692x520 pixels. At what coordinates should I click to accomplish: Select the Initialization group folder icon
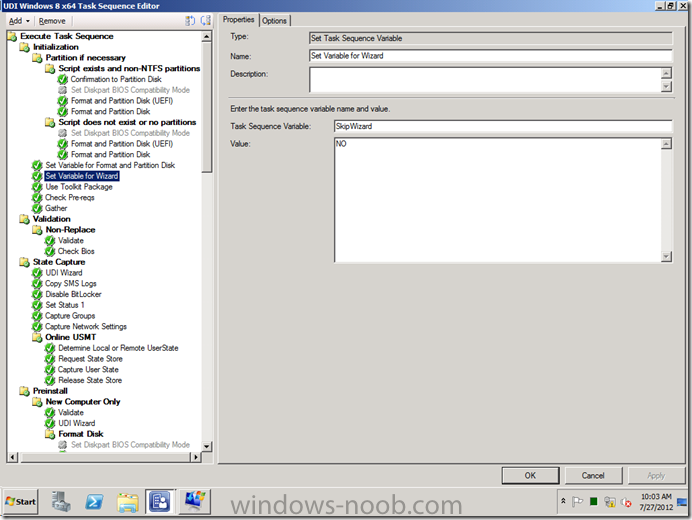coord(24,47)
